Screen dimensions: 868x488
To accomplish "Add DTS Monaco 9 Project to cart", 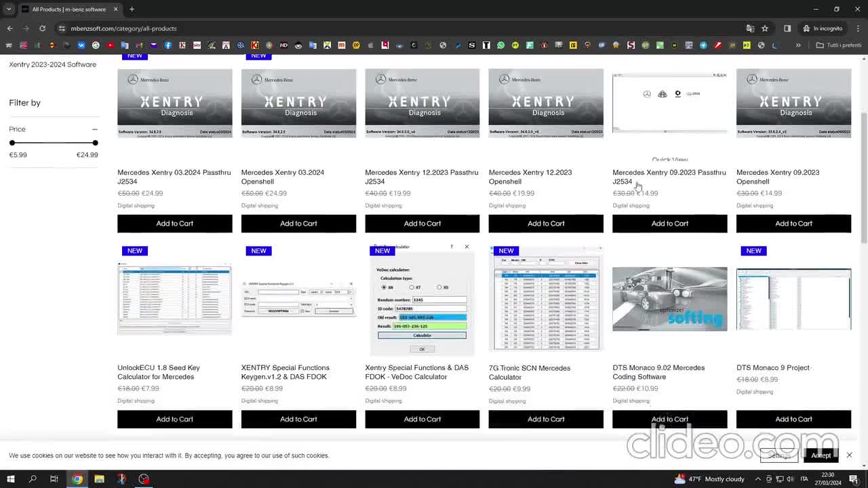I will pos(793,419).
